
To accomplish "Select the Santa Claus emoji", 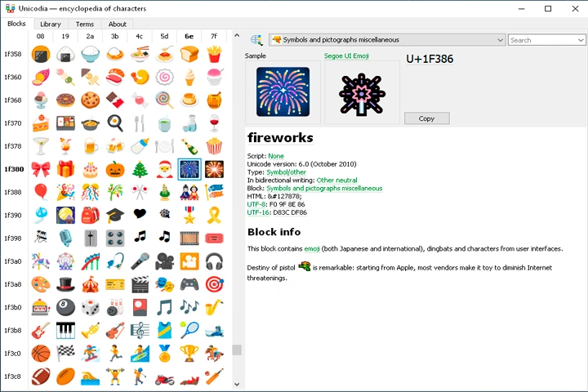I will (165, 169).
